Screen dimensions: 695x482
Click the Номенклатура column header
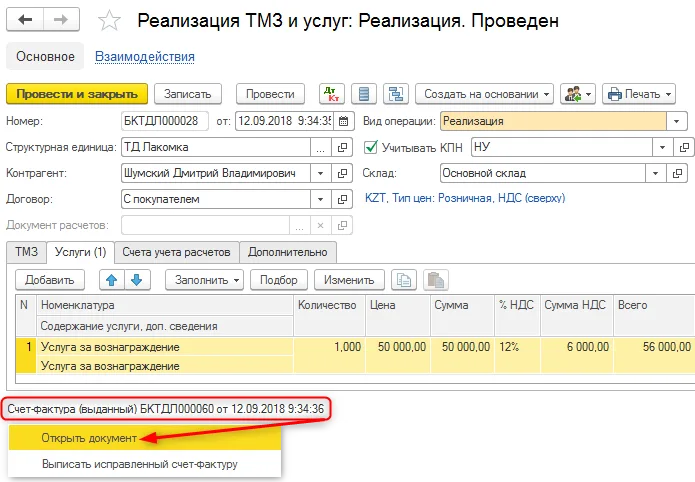[x=164, y=305]
